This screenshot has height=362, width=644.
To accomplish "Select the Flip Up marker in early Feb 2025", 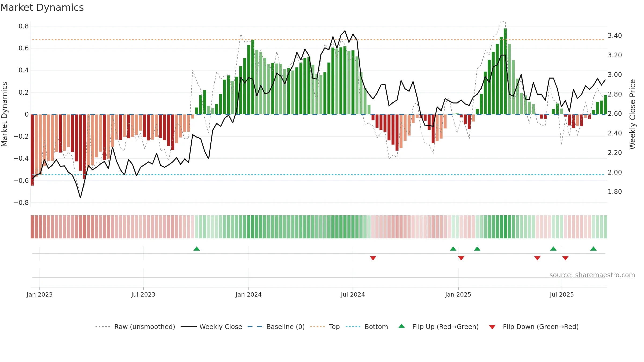I will click(477, 249).
